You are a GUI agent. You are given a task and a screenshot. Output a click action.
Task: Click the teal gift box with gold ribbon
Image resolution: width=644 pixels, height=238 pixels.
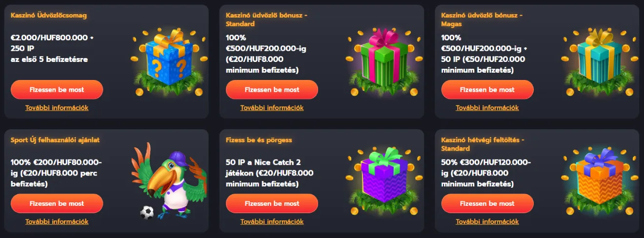pyautogui.click(x=598, y=61)
